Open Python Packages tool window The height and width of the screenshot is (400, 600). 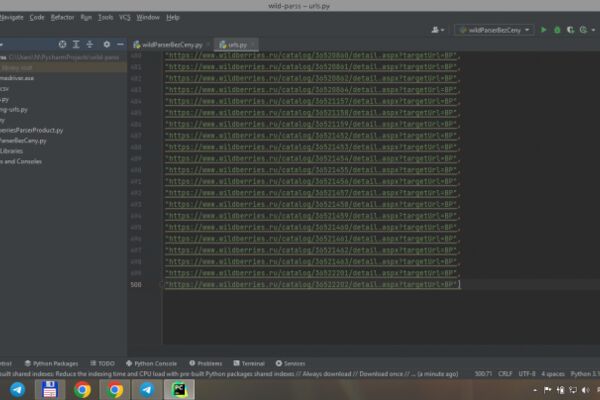point(51,363)
